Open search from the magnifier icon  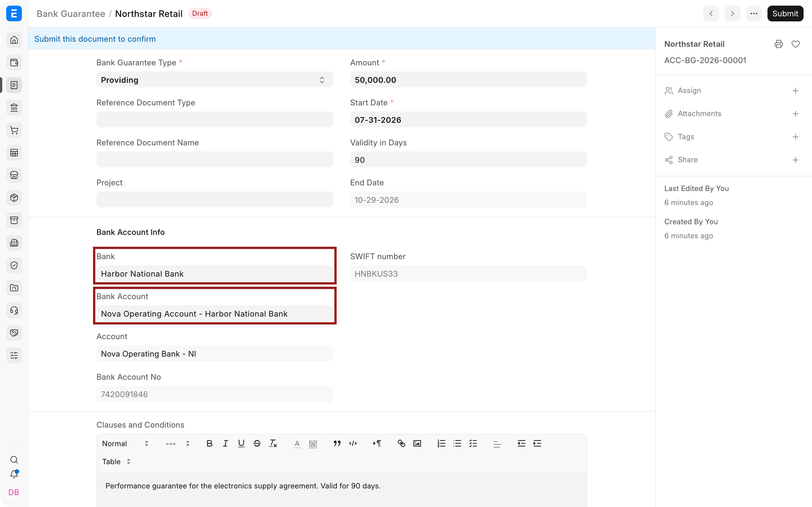(14, 459)
